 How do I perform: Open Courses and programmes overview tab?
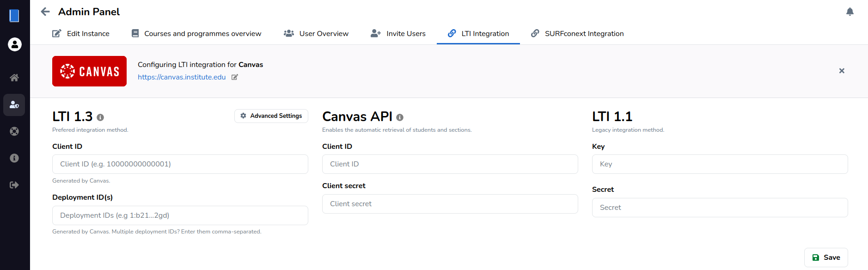tap(196, 34)
